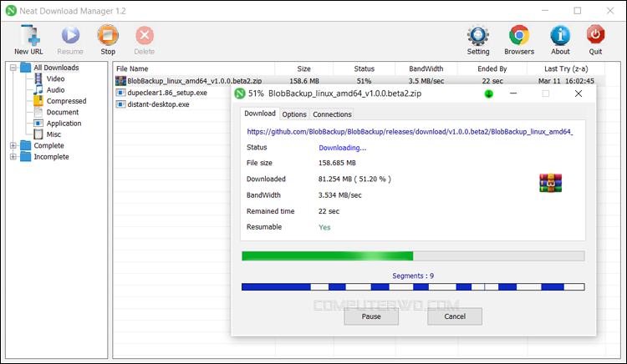The height and width of the screenshot is (364, 627).
Task: Click the BlobBackup zip file icon in list
Action: 120,81
